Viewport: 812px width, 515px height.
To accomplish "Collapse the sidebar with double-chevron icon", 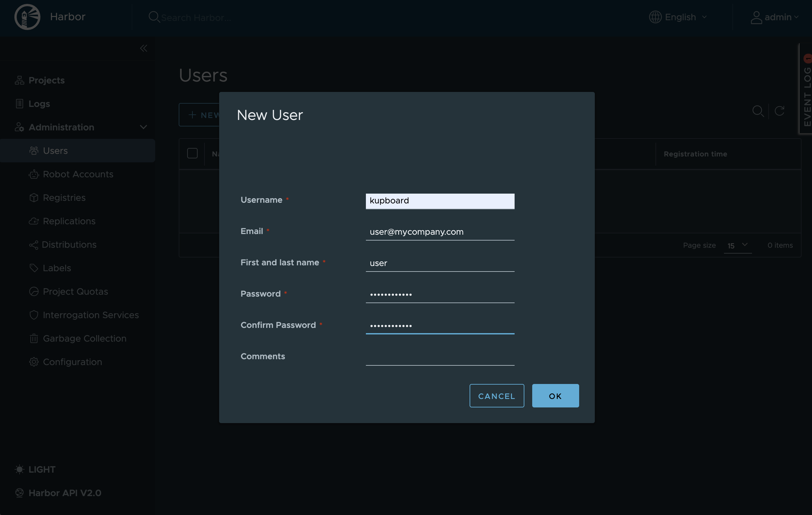I will (x=144, y=49).
